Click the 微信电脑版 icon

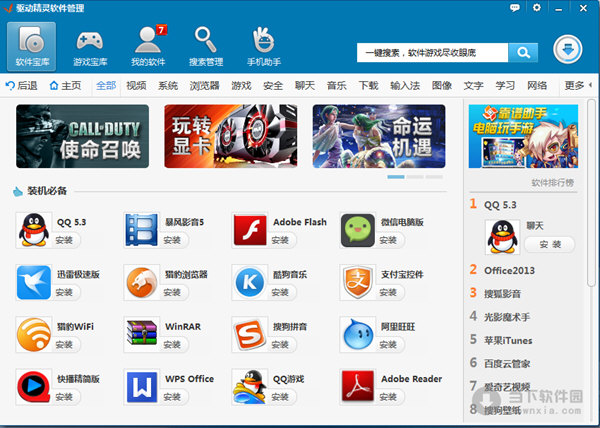click(358, 230)
